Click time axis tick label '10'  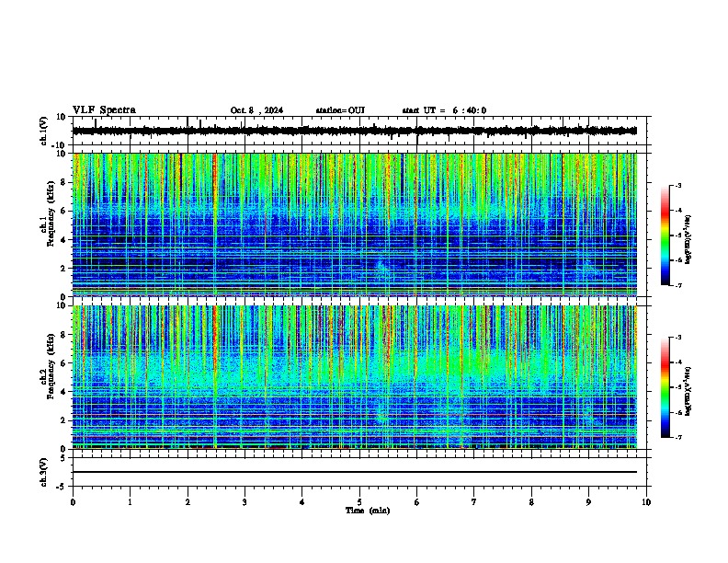coord(646,502)
